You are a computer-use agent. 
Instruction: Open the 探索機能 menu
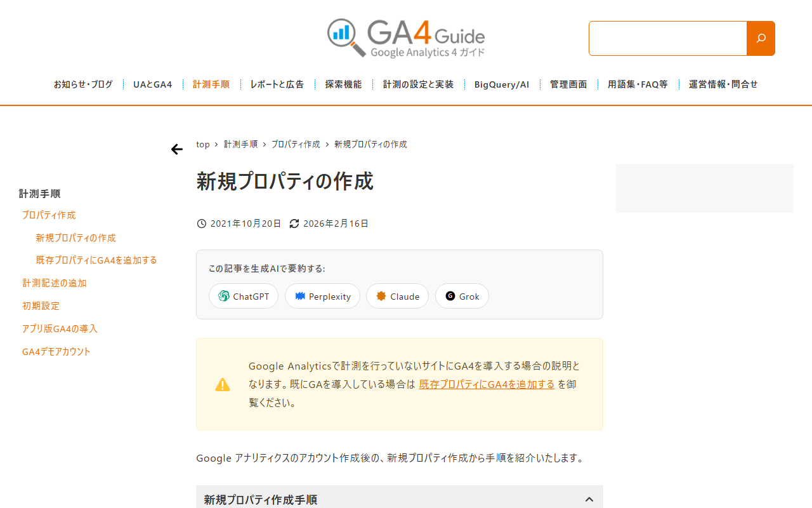[x=344, y=84]
